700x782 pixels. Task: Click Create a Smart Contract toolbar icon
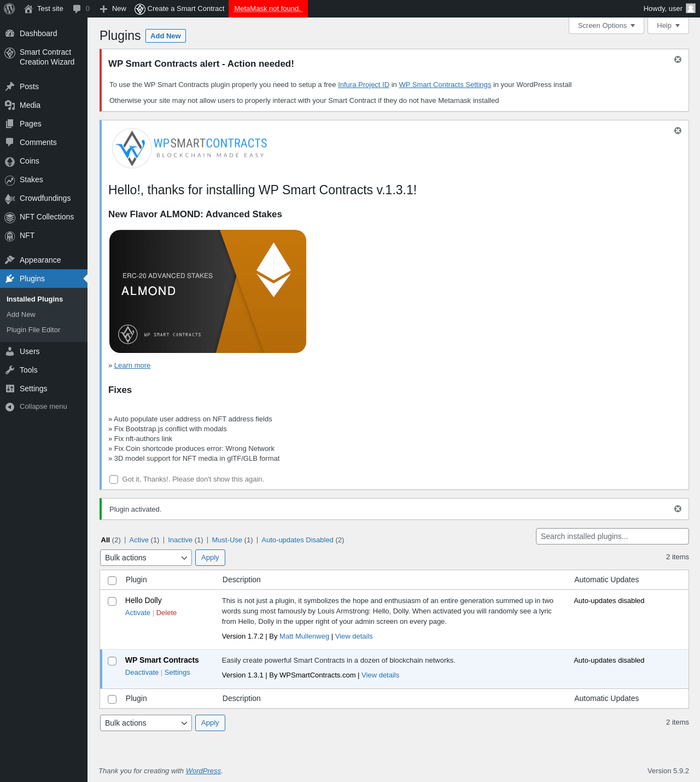tap(140, 9)
